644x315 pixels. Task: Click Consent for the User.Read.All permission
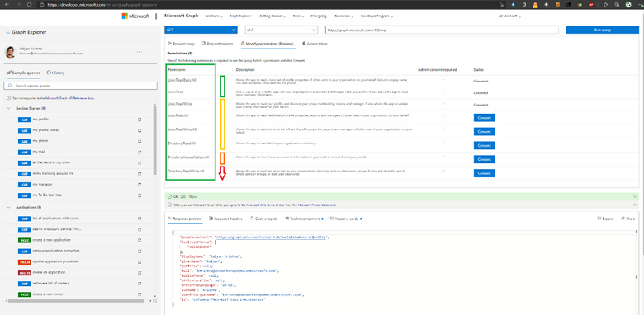pos(484,118)
